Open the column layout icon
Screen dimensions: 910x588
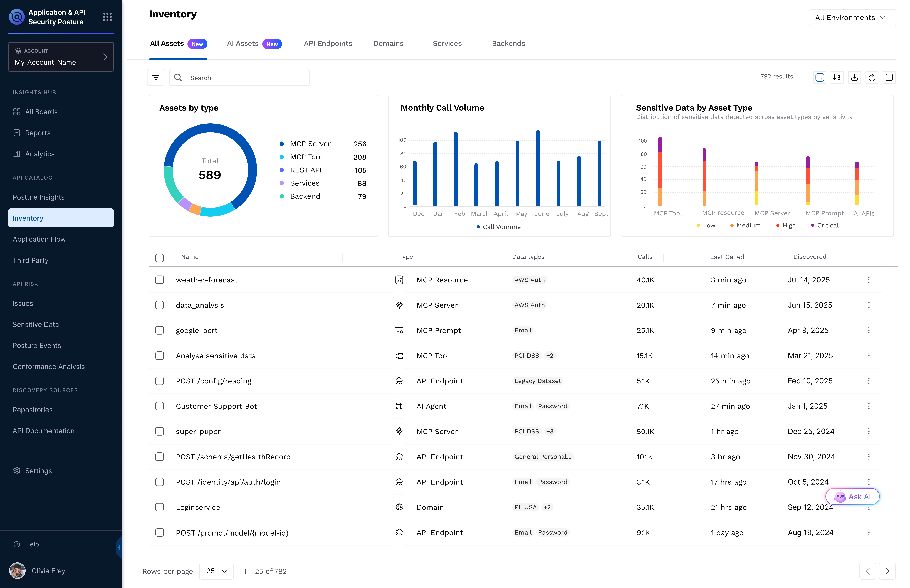pos(889,78)
